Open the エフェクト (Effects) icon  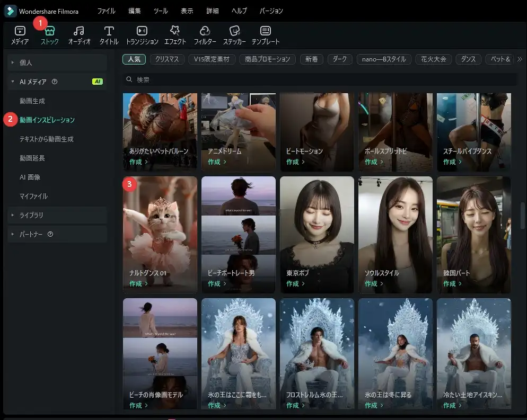175,35
